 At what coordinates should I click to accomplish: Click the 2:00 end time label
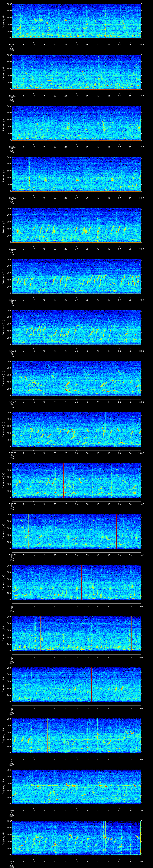[x=141, y=44]
